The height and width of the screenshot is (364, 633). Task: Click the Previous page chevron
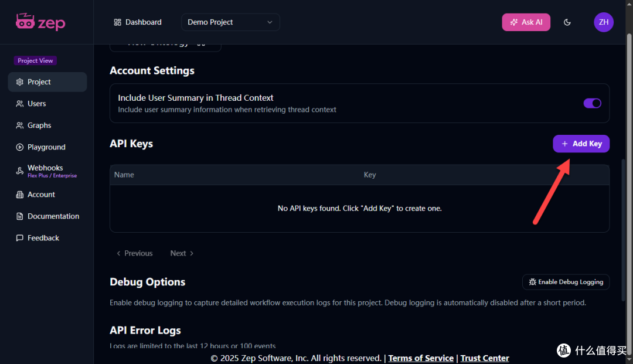[118, 253]
